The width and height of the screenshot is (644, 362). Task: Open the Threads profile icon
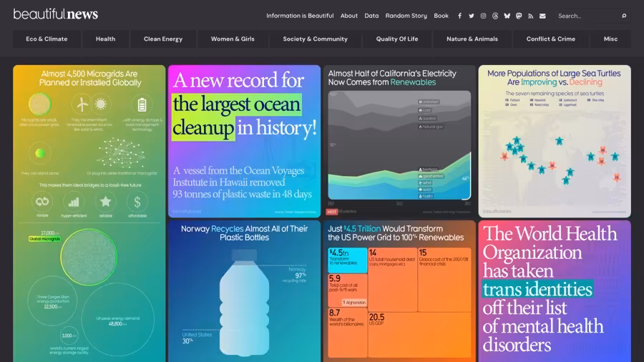495,16
